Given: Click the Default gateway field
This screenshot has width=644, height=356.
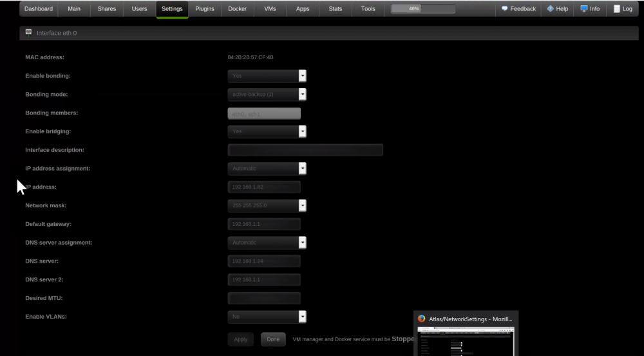Looking at the screenshot, I should (264, 224).
